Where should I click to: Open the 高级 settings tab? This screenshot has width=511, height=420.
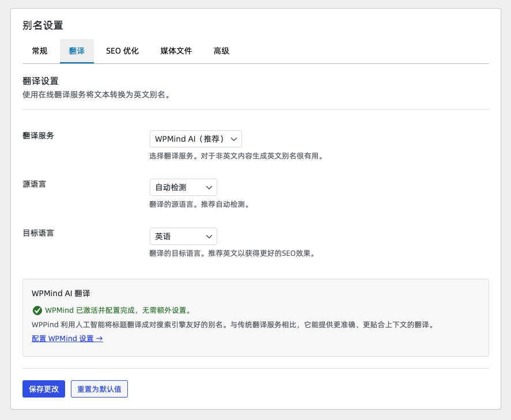(x=221, y=51)
